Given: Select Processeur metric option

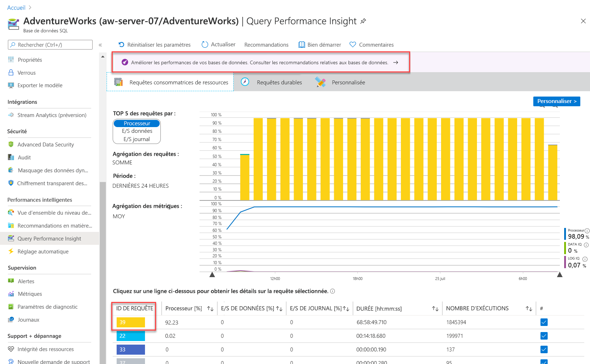Looking at the screenshot, I should (x=137, y=123).
